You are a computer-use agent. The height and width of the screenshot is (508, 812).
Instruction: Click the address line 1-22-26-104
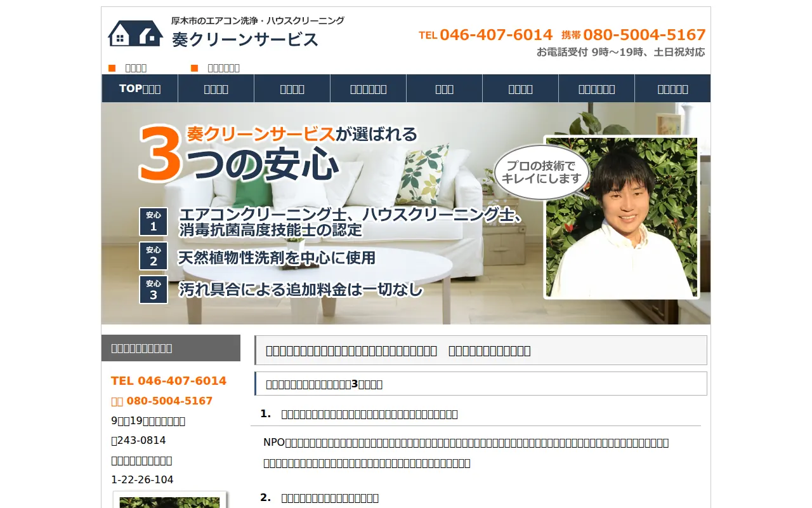point(142,480)
